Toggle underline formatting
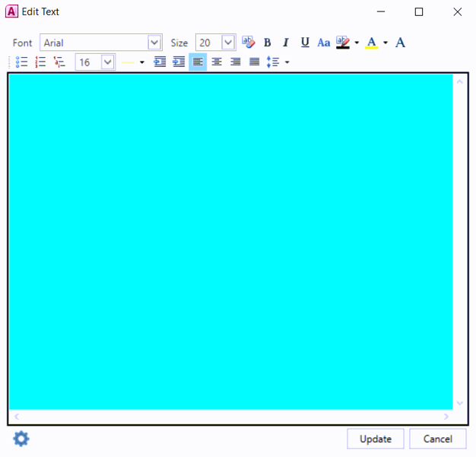Image resolution: width=476 pixels, height=457 pixels. point(305,43)
